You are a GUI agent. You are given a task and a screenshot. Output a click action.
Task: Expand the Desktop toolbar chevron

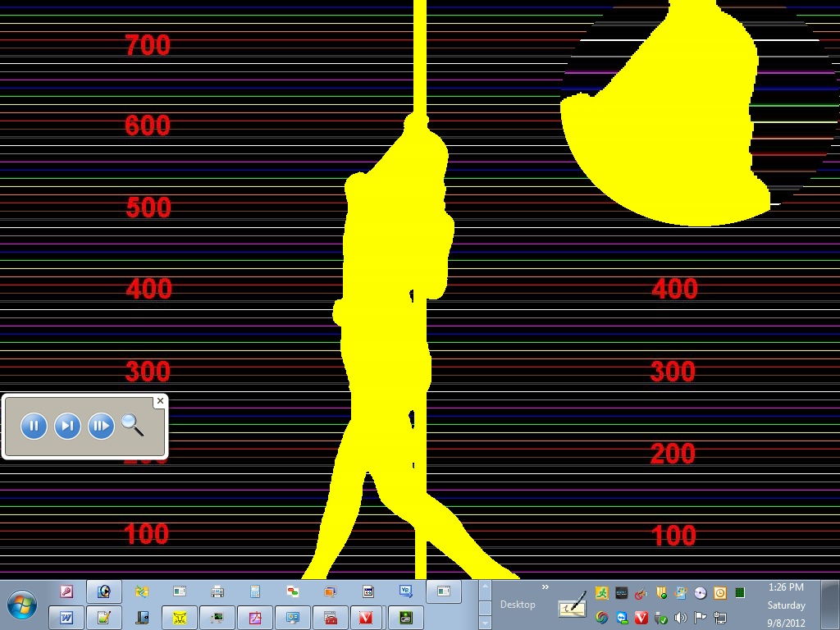(545, 587)
